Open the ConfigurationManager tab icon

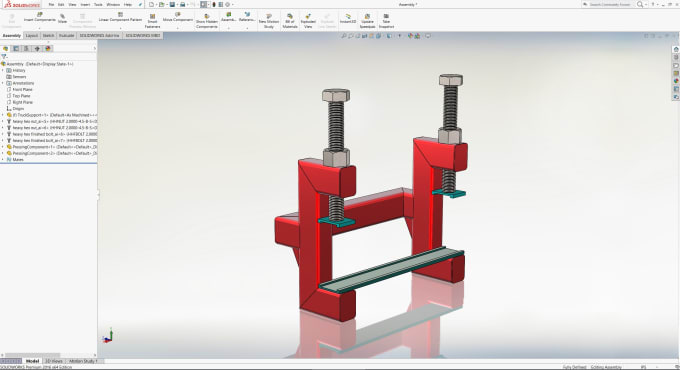26,49
